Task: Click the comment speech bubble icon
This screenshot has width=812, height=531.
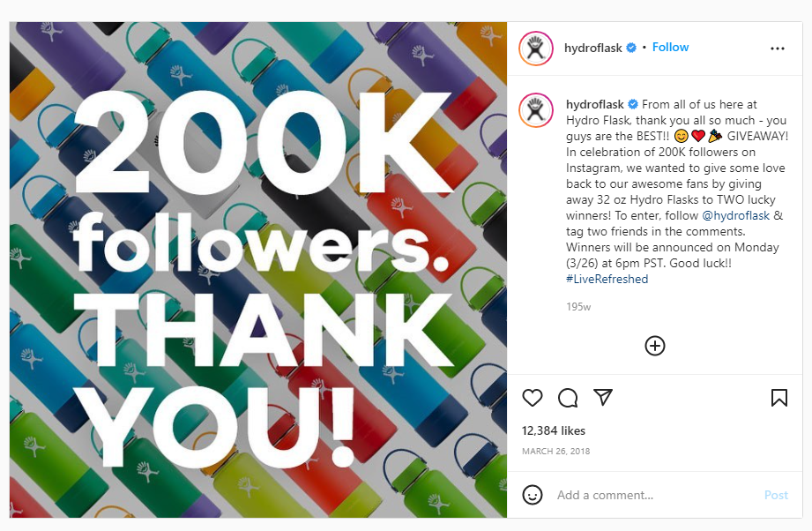Action: (x=568, y=398)
